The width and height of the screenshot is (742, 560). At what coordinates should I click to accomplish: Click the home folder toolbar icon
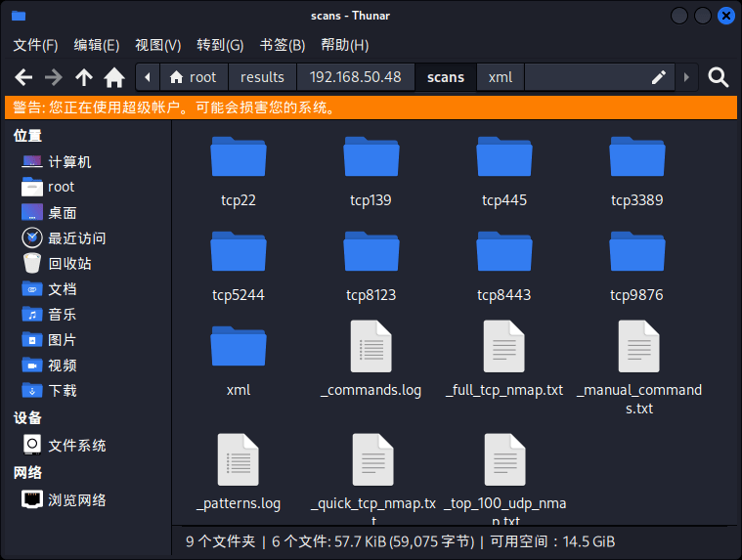114,77
